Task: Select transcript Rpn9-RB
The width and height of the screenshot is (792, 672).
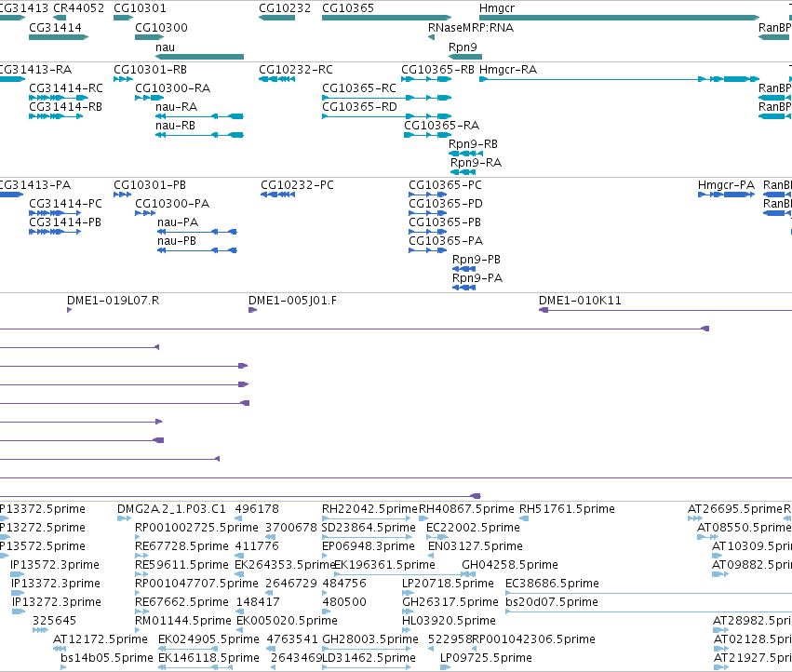Action: coord(465,154)
